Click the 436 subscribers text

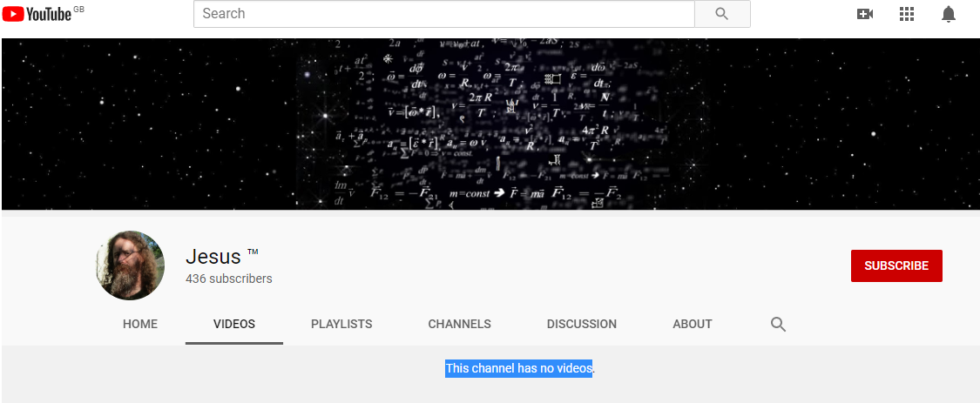pos(228,279)
